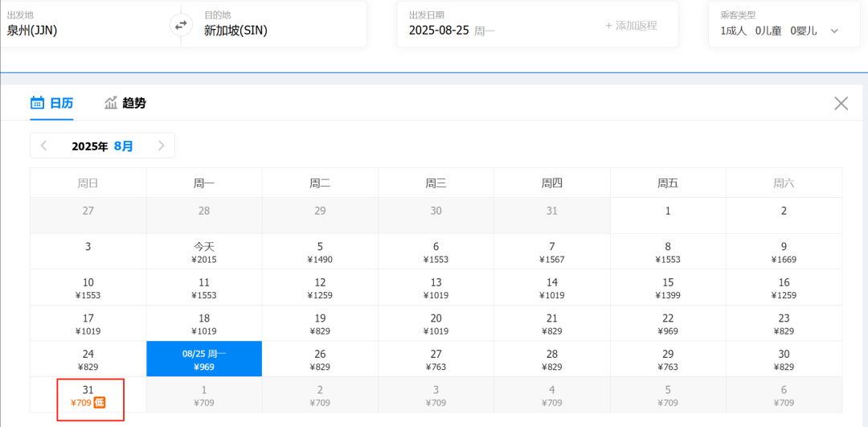Select August 31 lowest price ¥709
This screenshot has width=868, height=427.
pos(88,395)
